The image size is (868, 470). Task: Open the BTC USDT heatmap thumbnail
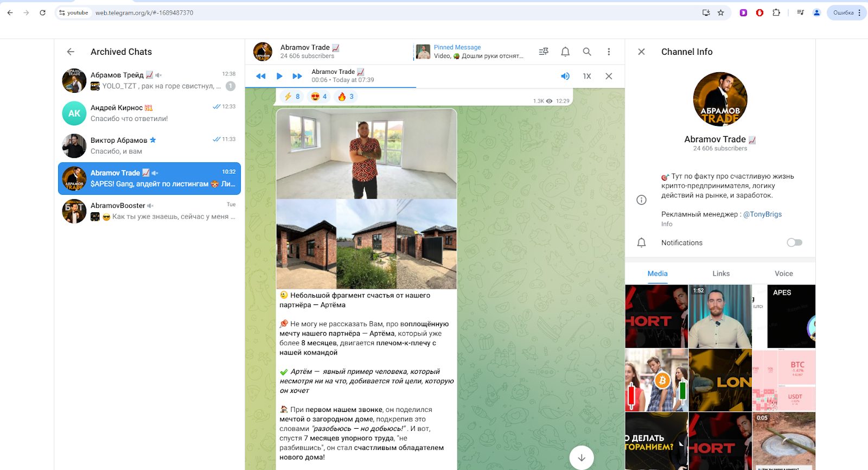(784, 380)
